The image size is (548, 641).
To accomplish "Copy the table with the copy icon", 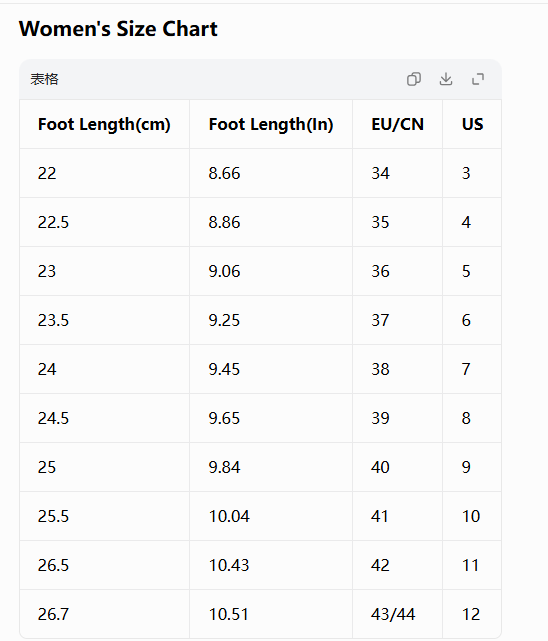I will [414, 79].
